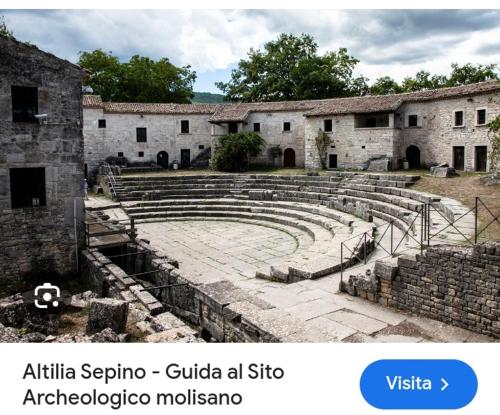Click the chevron arrow inside Visita
500x415 pixels.
(444, 384)
